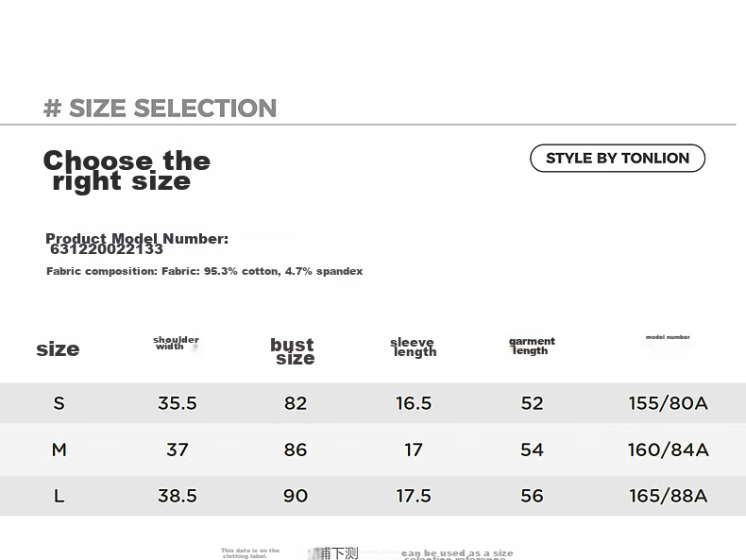Click the fabric composition text line
This screenshot has height=560, width=746.
click(205, 271)
